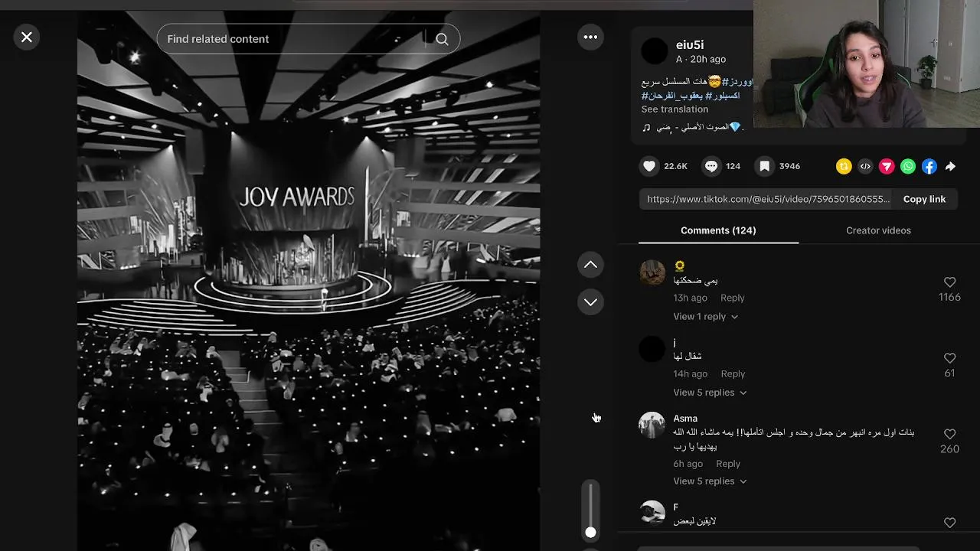Share video via WhatsApp icon
Image resolution: width=980 pixels, height=551 pixels.
(x=908, y=166)
